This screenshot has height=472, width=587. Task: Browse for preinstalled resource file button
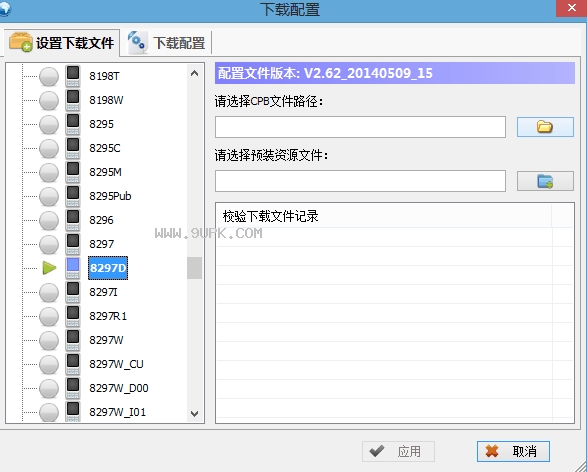click(545, 181)
